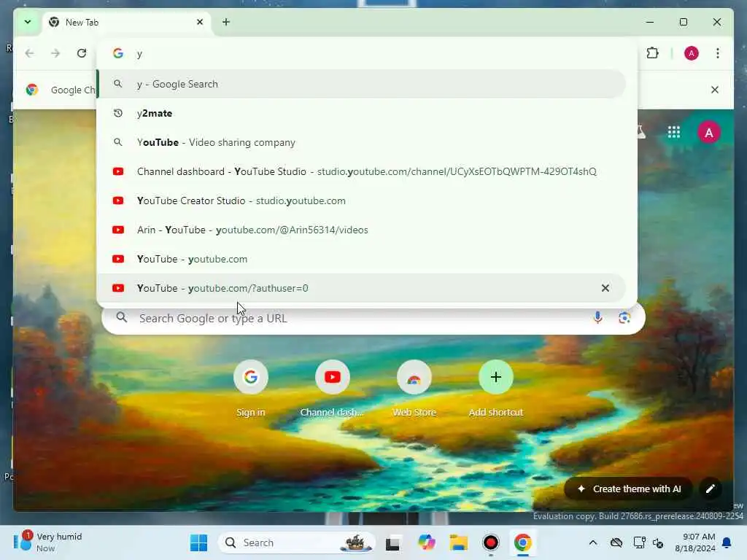The width and height of the screenshot is (747, 560).
Task: Open OneDrive cloud tray icon
Action: point(616,542)
